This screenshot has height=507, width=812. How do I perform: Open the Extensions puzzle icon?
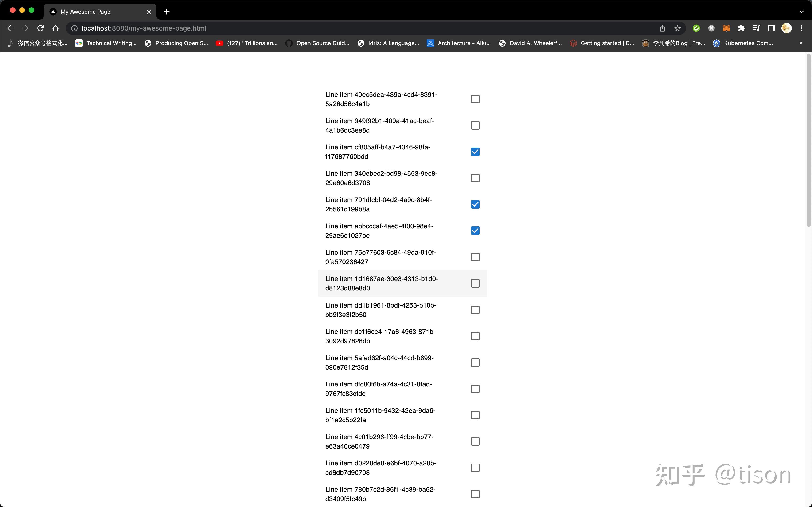[741, 28]
